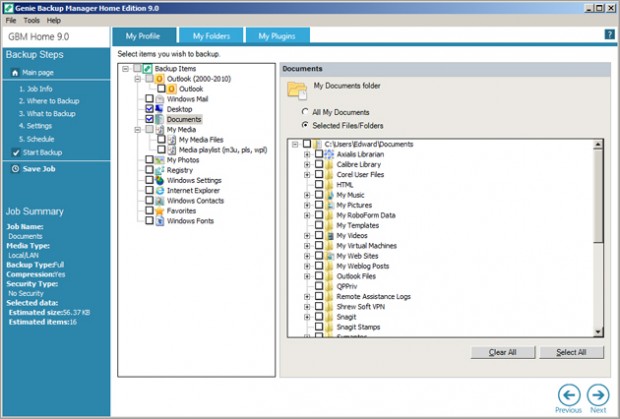Click the Windows Settings icon in tree

tap(159, 180)
